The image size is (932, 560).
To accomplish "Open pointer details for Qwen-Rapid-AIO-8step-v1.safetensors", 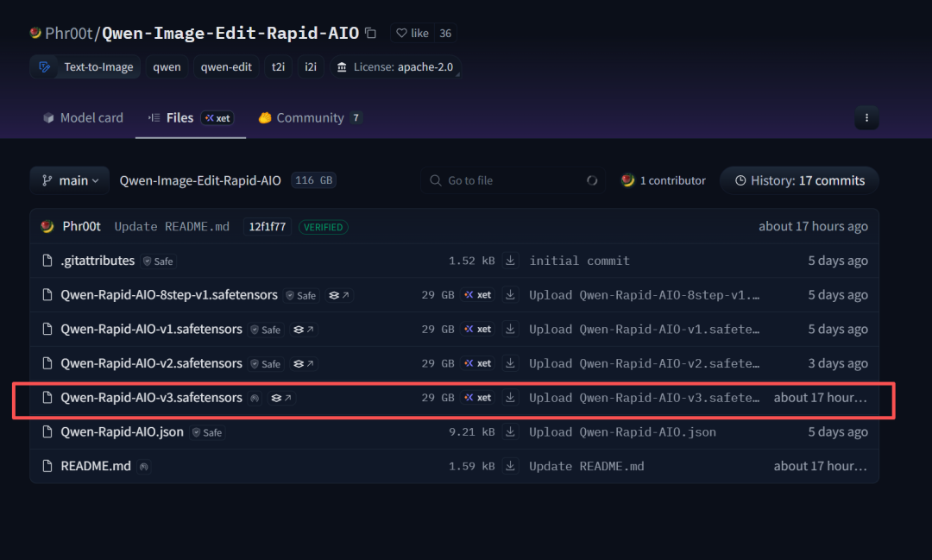I will pos(339,295).
